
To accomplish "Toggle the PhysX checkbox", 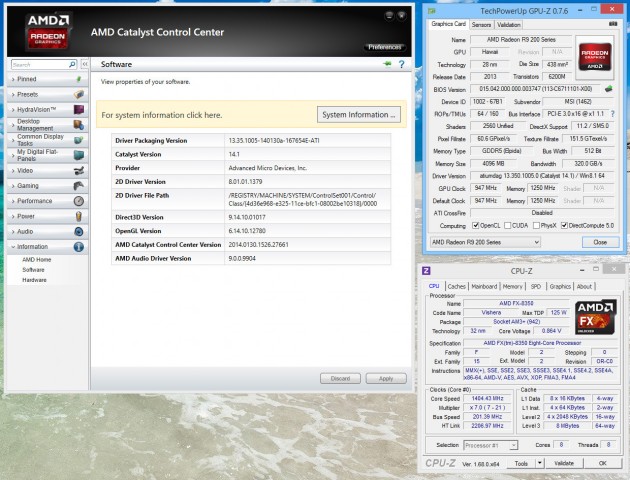I will [535, 225].
